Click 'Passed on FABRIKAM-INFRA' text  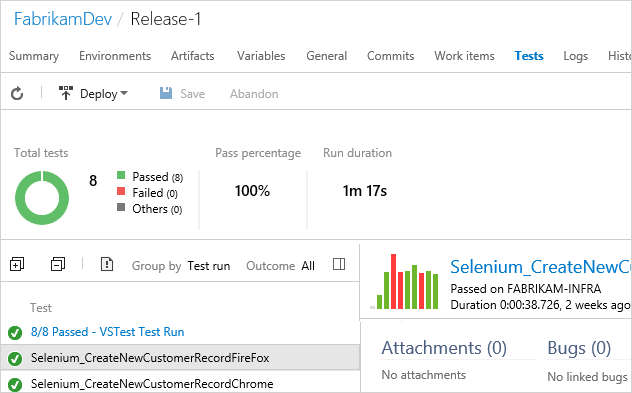(x=526, y=289)
